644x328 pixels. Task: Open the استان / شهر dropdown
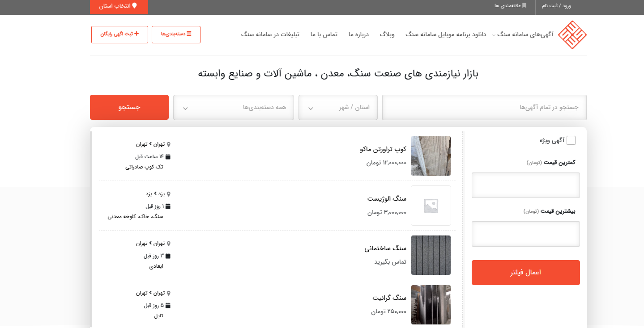[338, 108]
